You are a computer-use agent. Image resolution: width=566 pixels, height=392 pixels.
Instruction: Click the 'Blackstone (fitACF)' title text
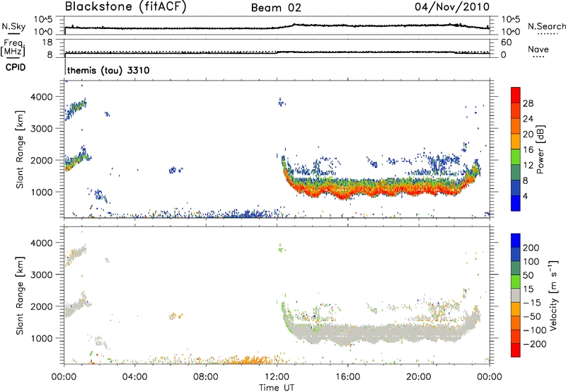pos(126,6)
